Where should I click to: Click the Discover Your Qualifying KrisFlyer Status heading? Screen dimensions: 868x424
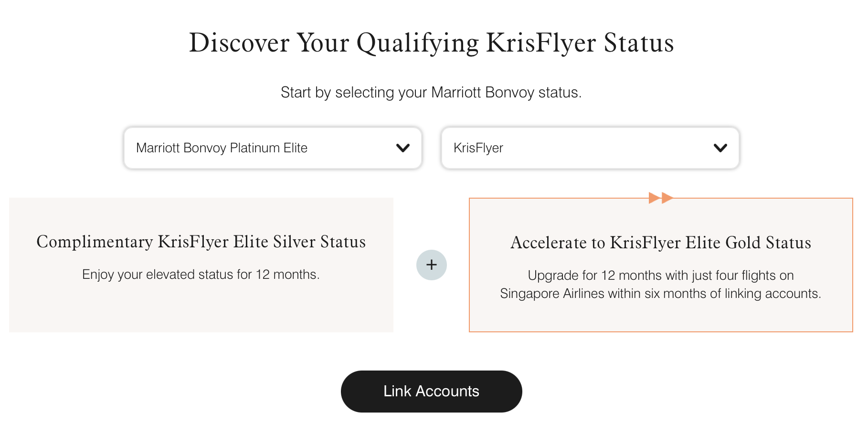[432, 43]
